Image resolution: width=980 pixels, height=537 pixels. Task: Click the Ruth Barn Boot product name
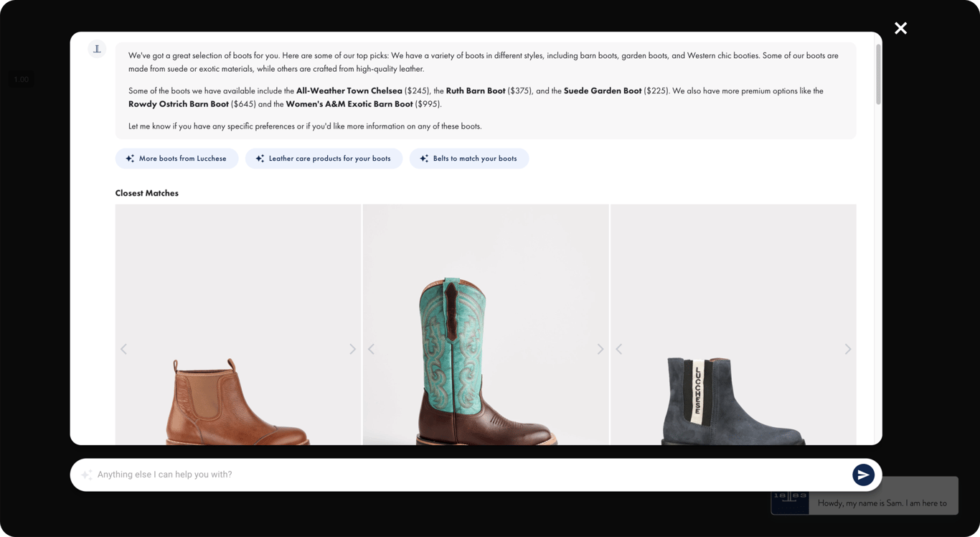tap(476, 91)
